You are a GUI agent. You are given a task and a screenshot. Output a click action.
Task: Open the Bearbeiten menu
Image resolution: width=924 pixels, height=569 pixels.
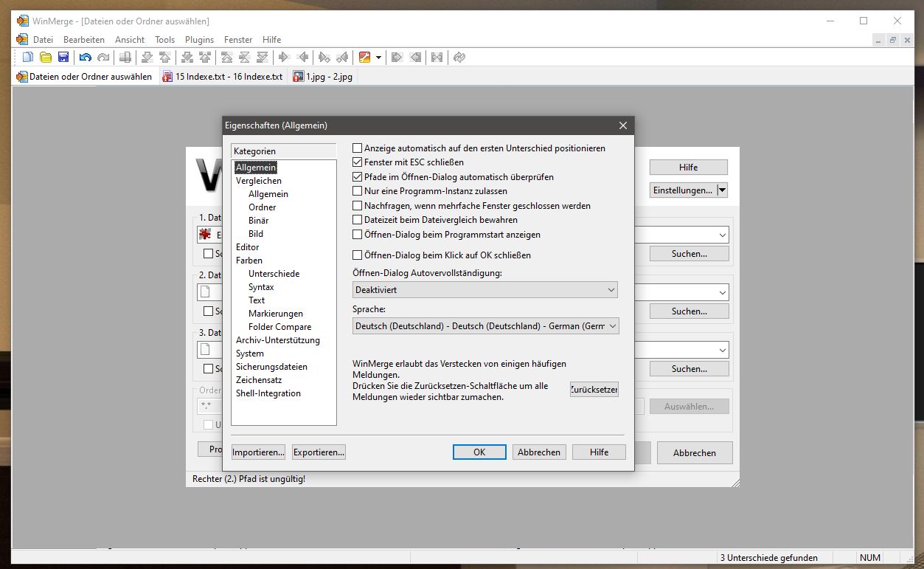click(84, 40)
